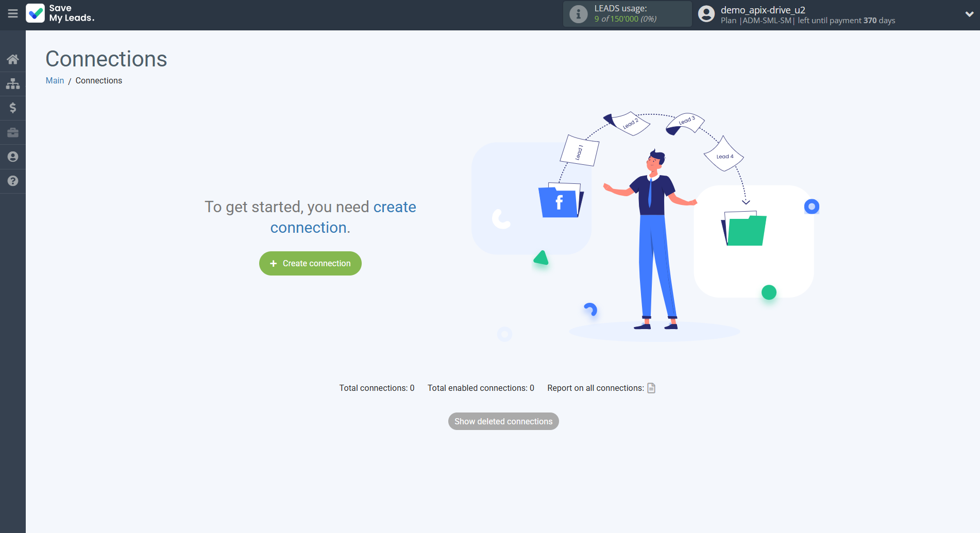The height and width of the screenshot is (533, 980).
Task: Click the demo_apix-drive_u2 avatar icon
Action: coord(706,14)
